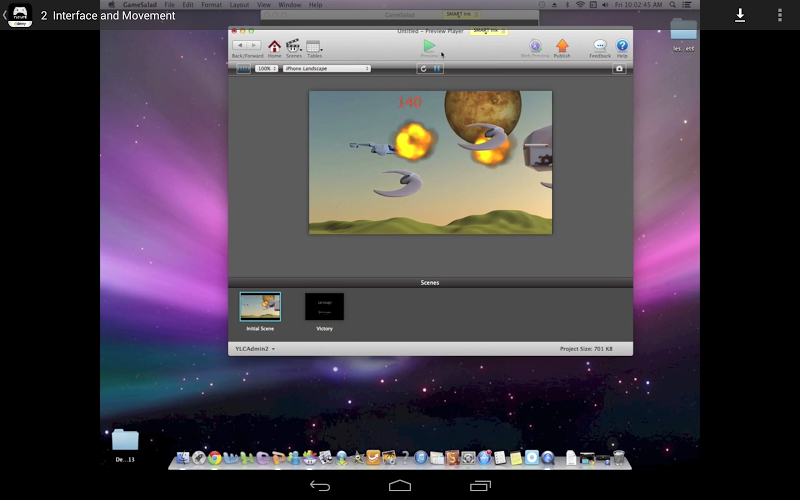
Task: Open the YLCAdmin2 account dropdown
Action: (254, 349)
